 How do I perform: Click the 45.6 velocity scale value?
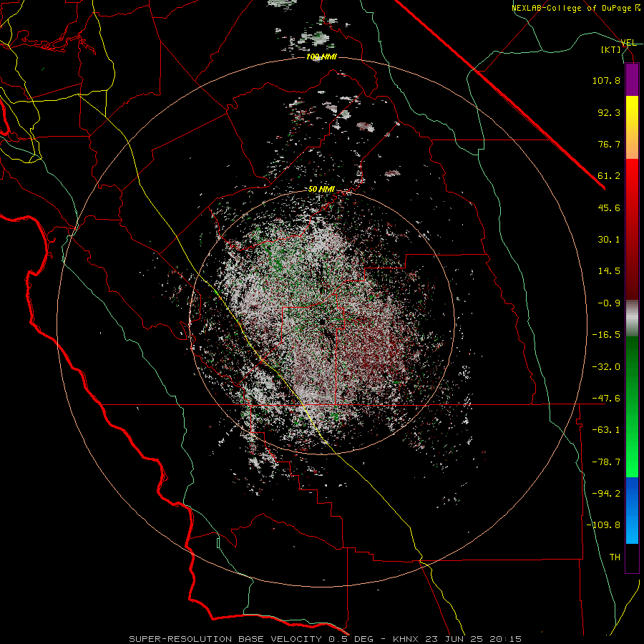(x=609, y=208)
